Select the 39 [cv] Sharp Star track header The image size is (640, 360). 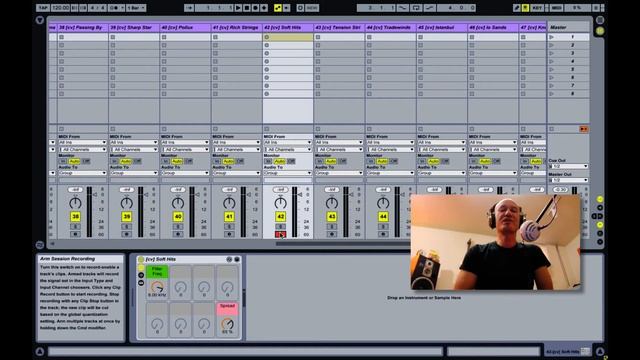click(x=134, y=27)
